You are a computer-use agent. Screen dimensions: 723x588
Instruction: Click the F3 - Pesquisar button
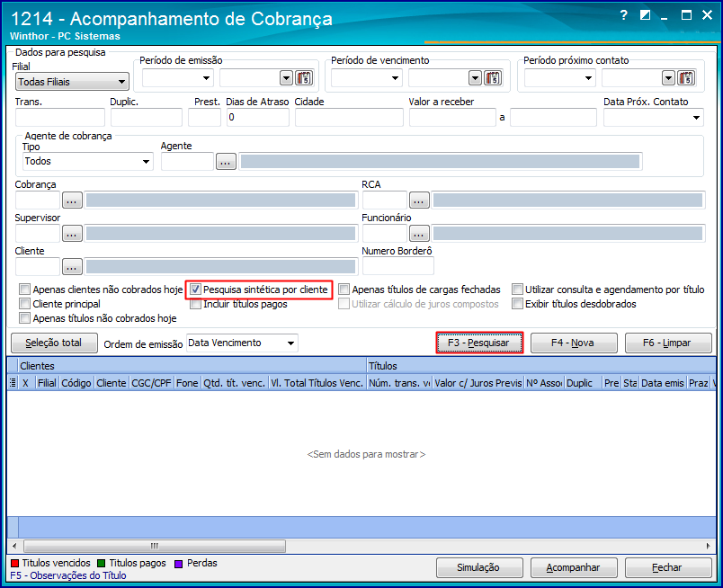click(479, 343)
